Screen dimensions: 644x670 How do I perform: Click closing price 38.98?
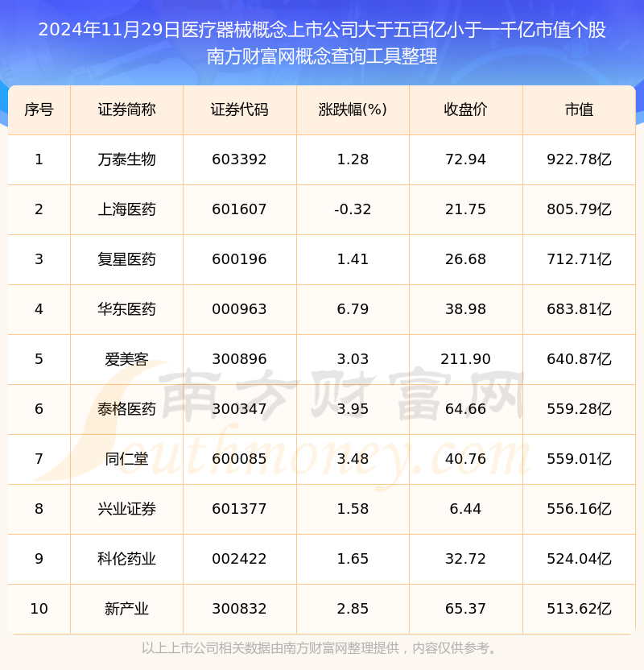[465, 309]
